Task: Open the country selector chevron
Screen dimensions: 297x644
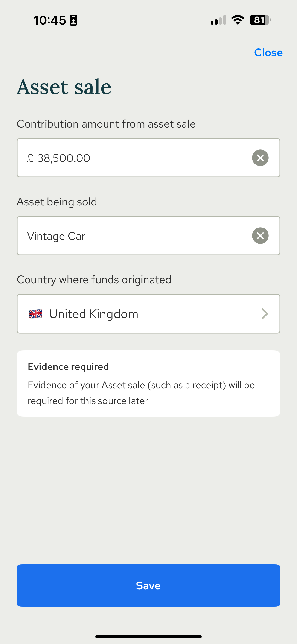Action: 265,314
